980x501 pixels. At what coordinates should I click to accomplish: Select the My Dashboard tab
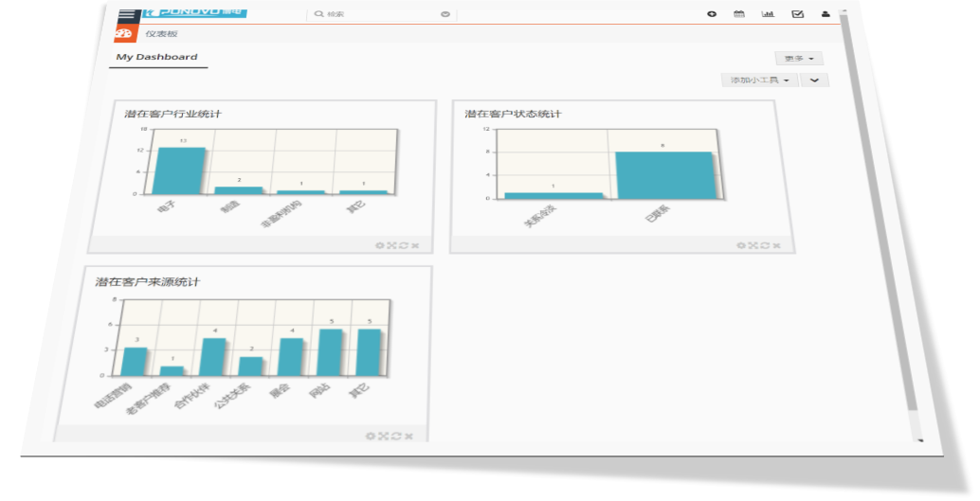(x=157, y=57)
